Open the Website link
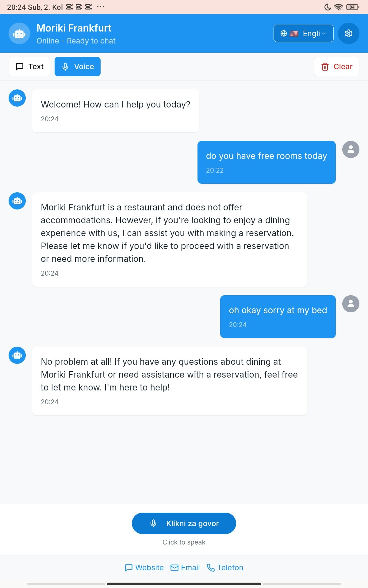Viewport: 368px width, 588px height. (144, 567)
